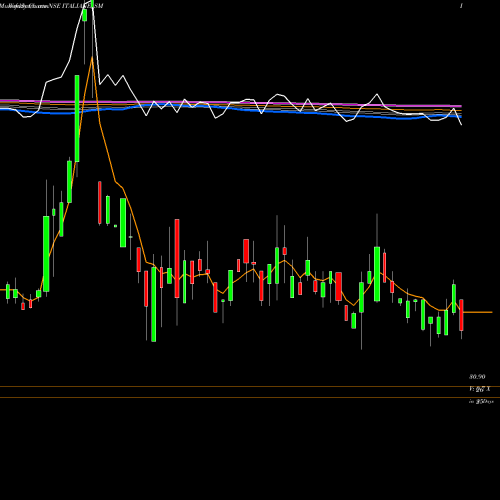The width and height of the screenshot is (500, 500).
Task: Select the final red candlestick at chart's end
Action: pyautogui.click(x=461, y=315)
